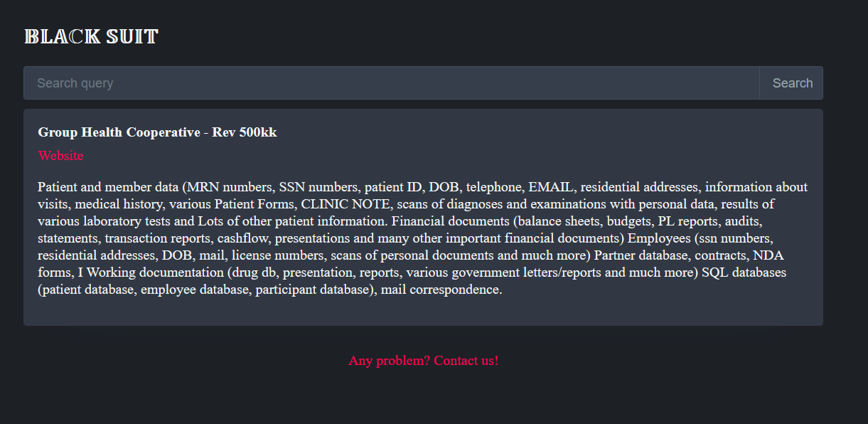Open the red Website link
This screenshot has height=424, width=868.
[x=60, y=156]
